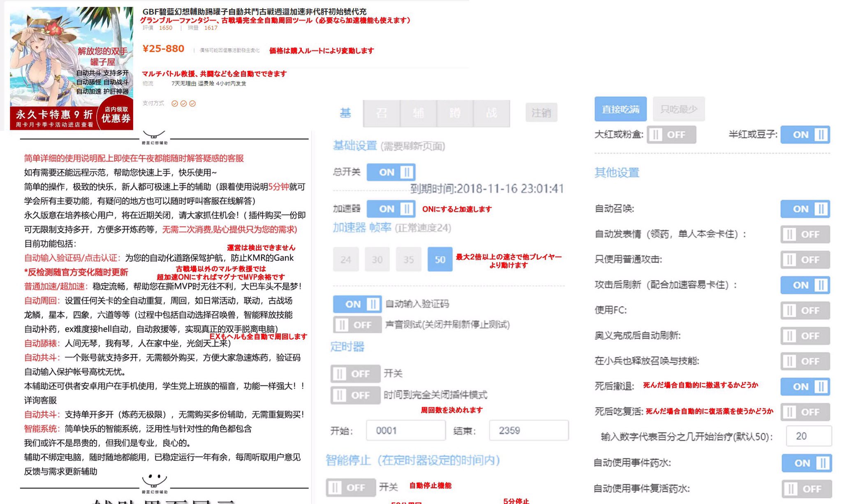Open the product thumbnail image
842x504 pixels.
[x=72, y=68]
